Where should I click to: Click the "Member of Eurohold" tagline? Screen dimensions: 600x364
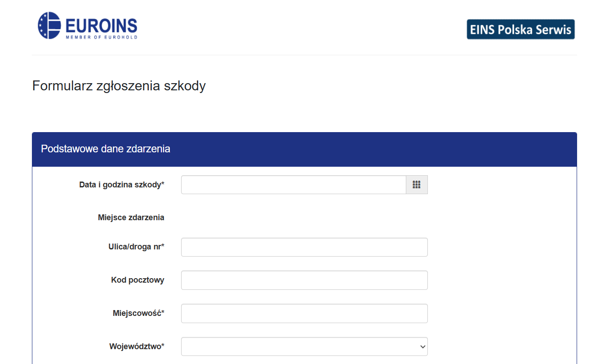click(101, 37)
